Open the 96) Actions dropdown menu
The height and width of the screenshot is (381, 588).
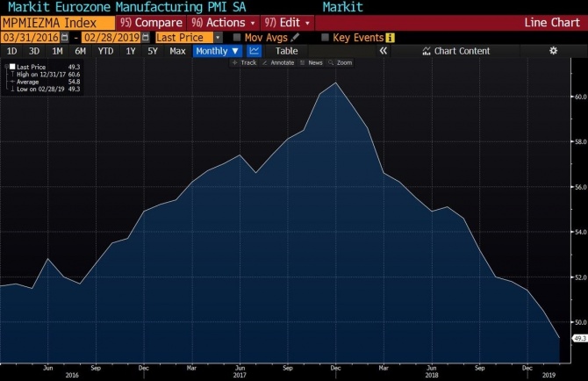(224, 23)
